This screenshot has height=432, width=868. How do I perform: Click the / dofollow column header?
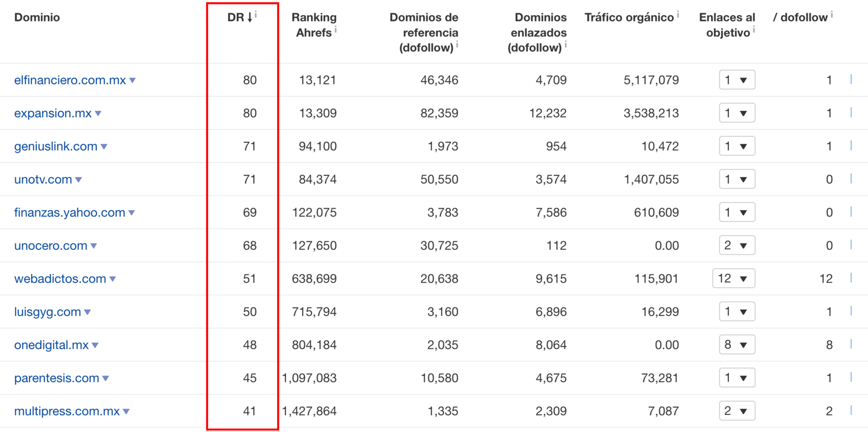click(800, 17)
